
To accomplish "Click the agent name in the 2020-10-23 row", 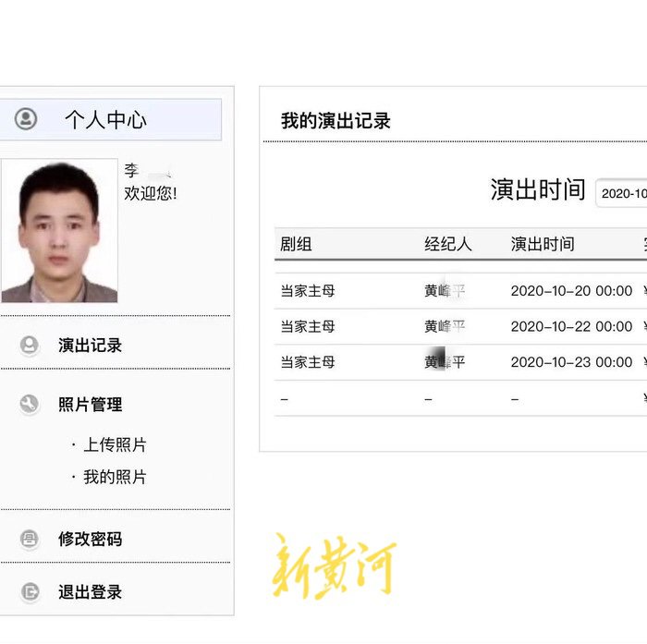I will [445, 362].
